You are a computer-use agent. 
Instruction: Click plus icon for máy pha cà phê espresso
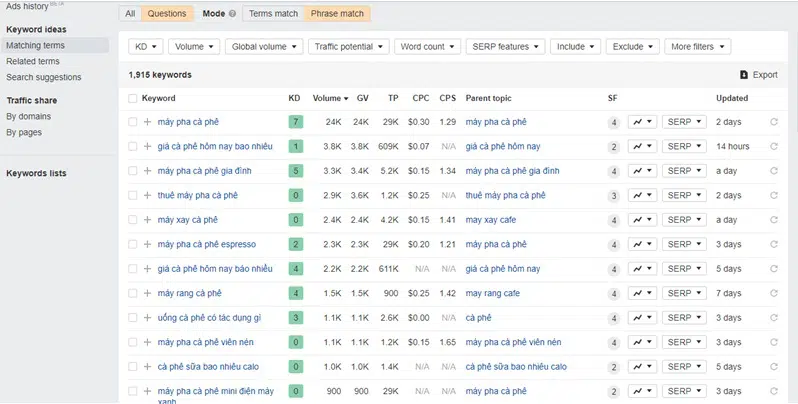pos(148,244)
